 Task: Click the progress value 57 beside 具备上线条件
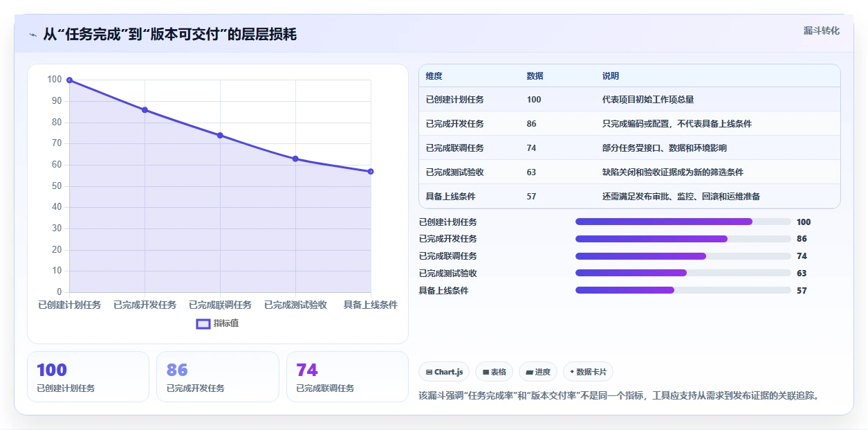[802, 291]
